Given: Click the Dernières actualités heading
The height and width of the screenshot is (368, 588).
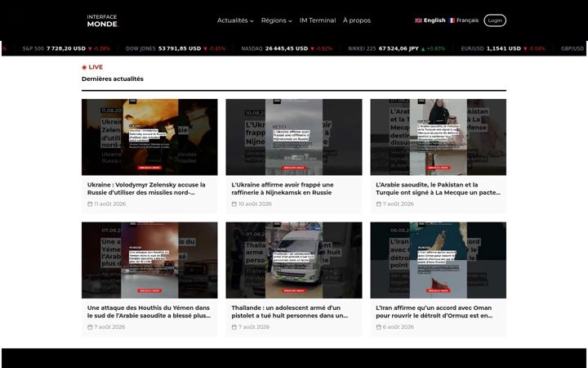Looking at the screenshot, I should tap(113, 79).
